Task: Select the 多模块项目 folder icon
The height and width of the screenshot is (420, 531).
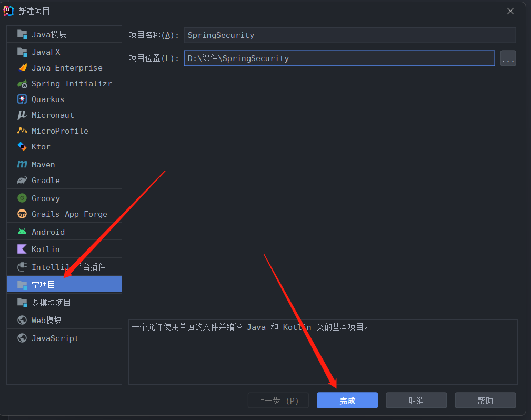Action: point(22,303)
